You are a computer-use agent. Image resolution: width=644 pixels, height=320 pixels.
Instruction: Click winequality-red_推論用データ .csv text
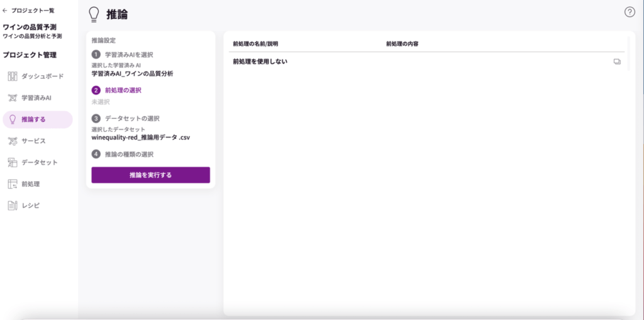click(140, 137)
